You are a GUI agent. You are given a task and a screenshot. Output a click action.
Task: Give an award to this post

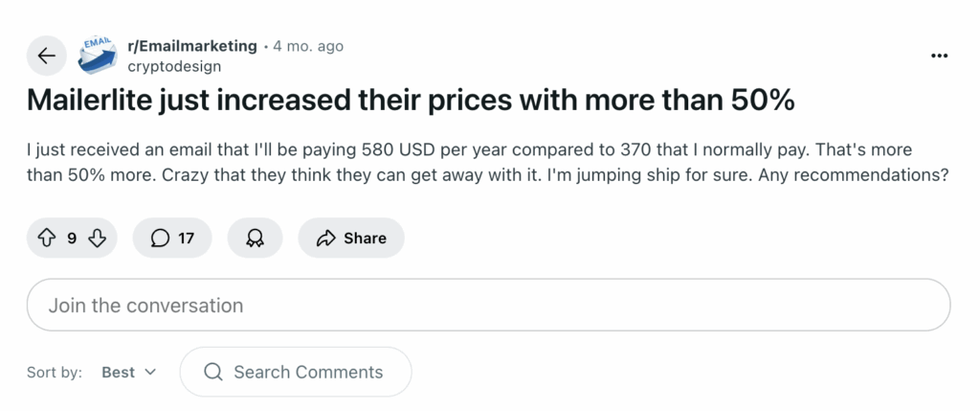[x=255, y=238]
